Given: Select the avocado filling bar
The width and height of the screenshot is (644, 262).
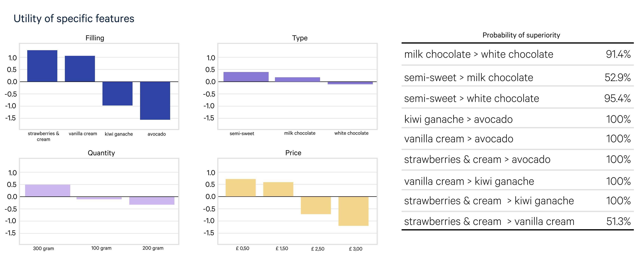Looking at the screenshot, I should (155, 100).
